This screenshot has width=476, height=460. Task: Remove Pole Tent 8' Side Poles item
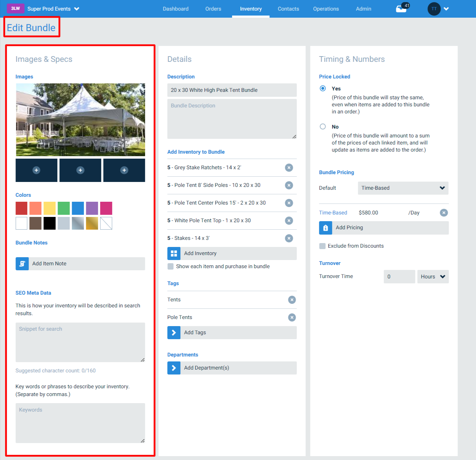click(x=289, y=185)
